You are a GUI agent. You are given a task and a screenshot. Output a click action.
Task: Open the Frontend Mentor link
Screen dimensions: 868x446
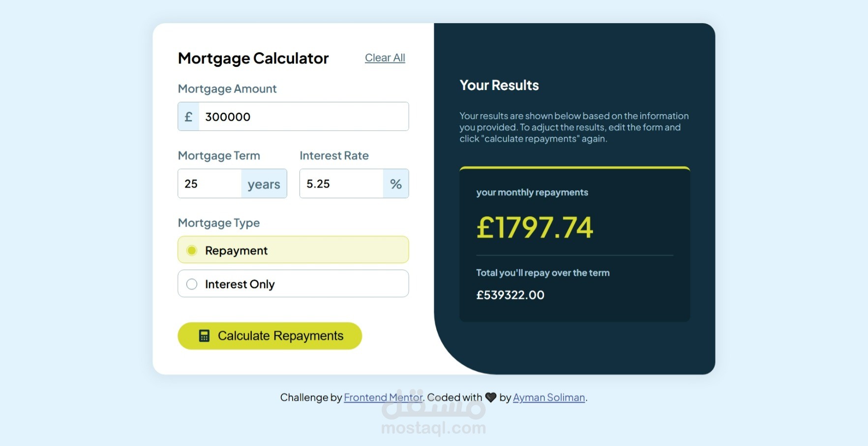383,397
